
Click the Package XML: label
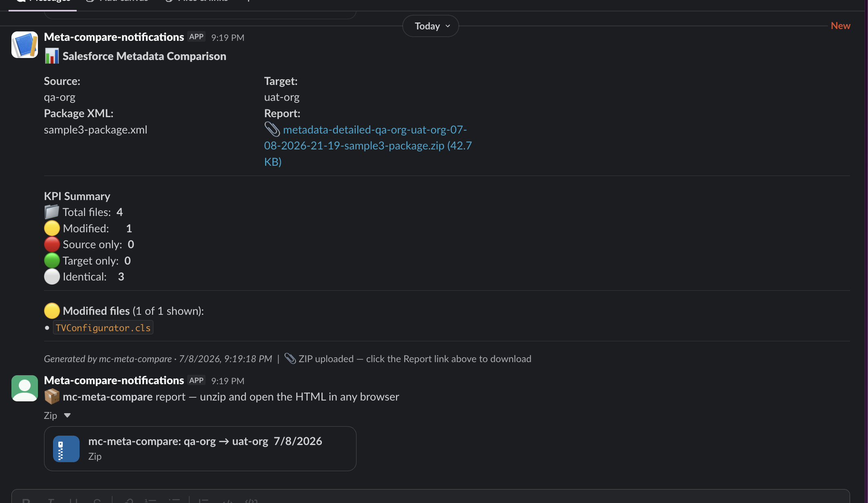point(79,114)
